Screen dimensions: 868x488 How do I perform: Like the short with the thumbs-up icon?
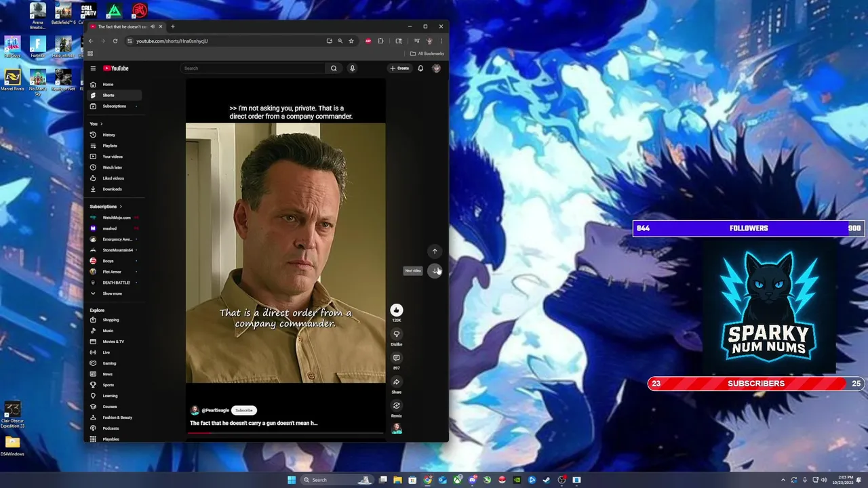click(x=397, y=310)
